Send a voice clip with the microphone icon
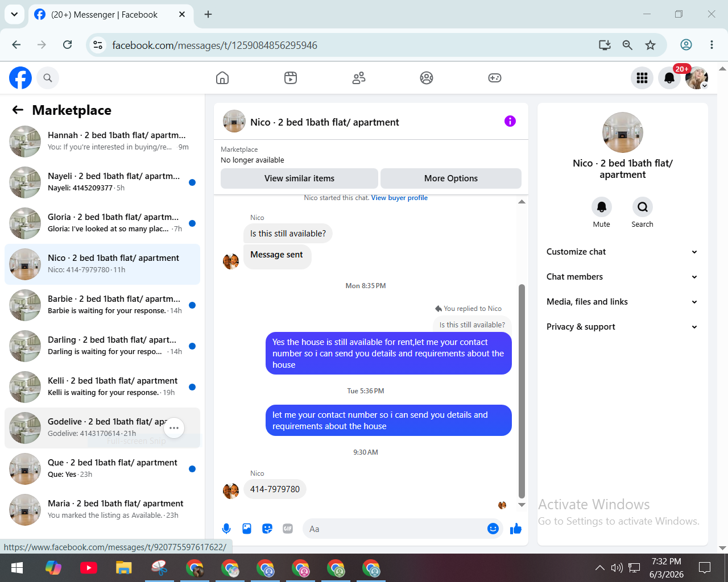This screenshot has width=728, height=582. coord(226,529)
